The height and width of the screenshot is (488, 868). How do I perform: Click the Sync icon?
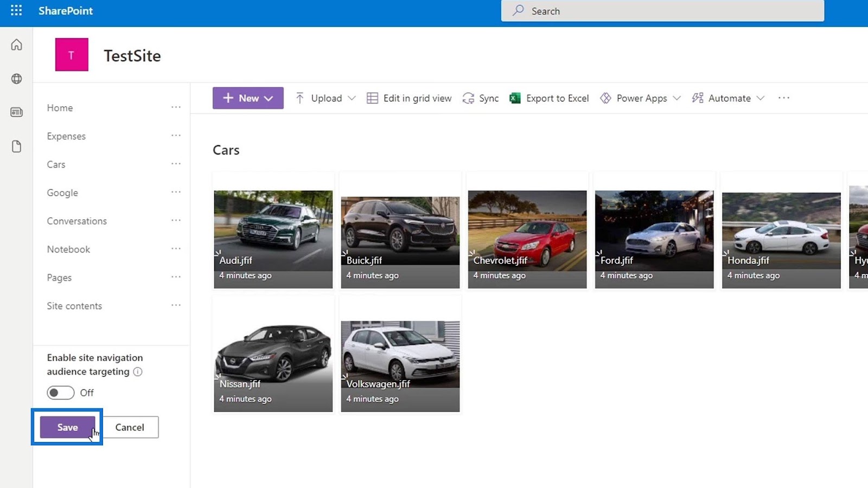[468, 98]
